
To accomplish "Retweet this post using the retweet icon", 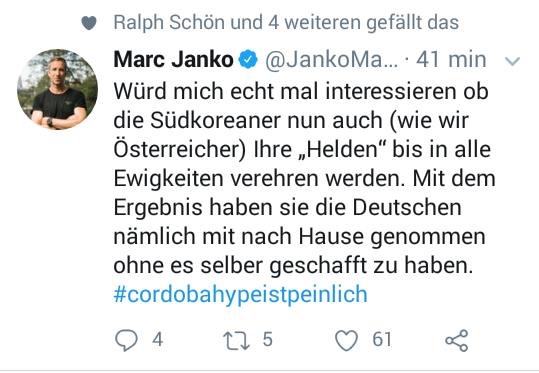I will coord(236,340).
